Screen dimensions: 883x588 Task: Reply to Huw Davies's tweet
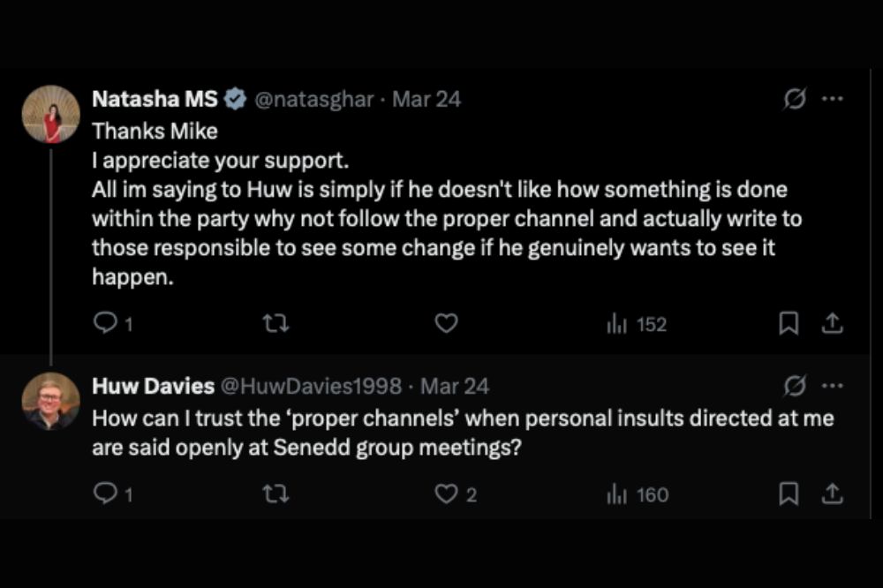tap(105, 494)
